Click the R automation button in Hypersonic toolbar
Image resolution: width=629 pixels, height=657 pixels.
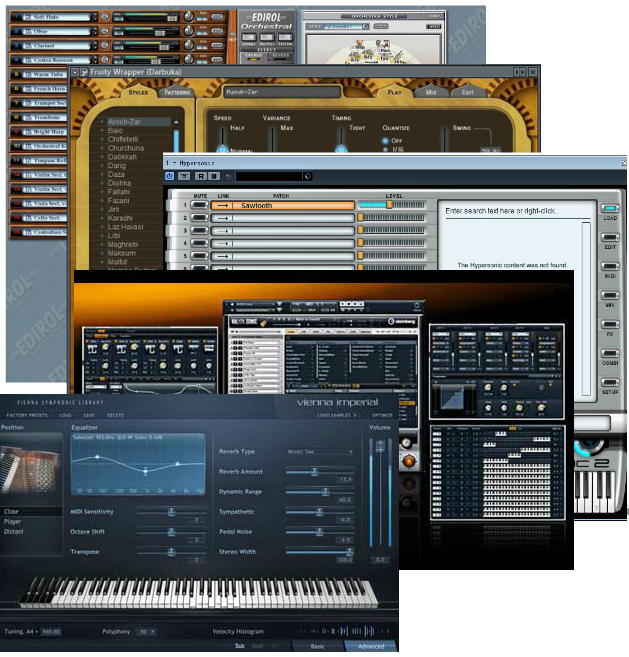(x=201, y=176)
